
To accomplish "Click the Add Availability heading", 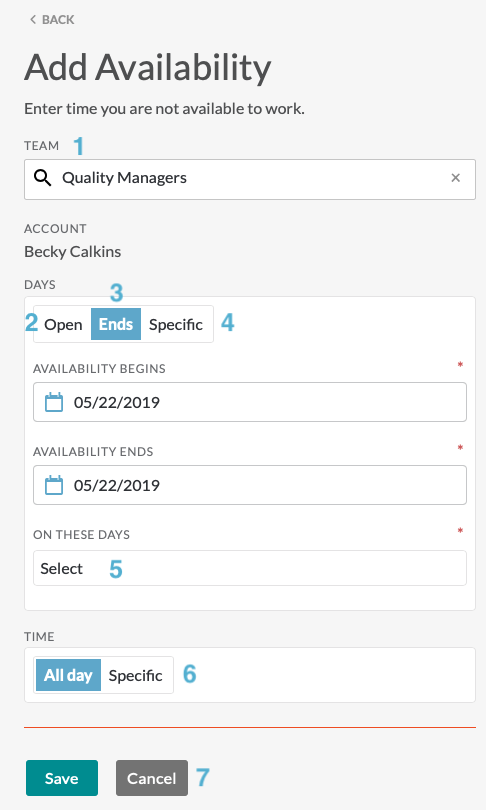I will tap(147, 68).
